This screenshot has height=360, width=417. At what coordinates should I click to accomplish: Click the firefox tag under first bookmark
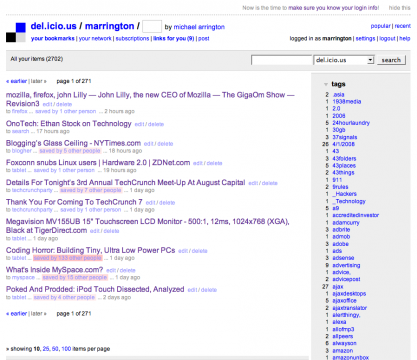click(x=20, y=111)
